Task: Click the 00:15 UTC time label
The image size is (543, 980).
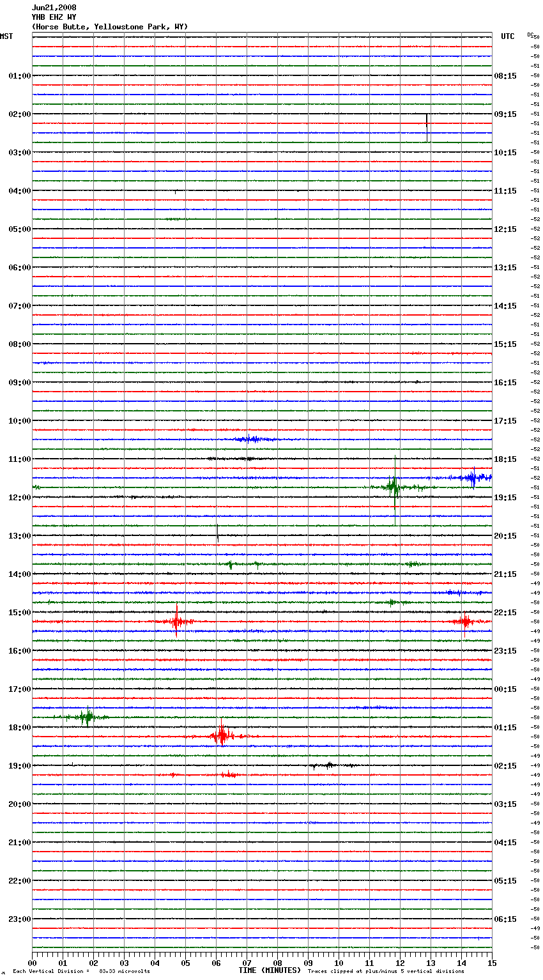Action: (x=505, y=689)
